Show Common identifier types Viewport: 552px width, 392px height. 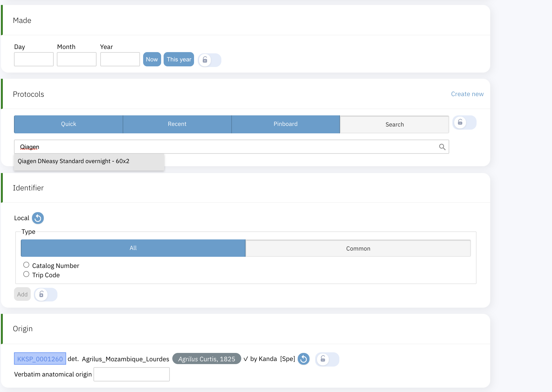click(x=358, y=248)
